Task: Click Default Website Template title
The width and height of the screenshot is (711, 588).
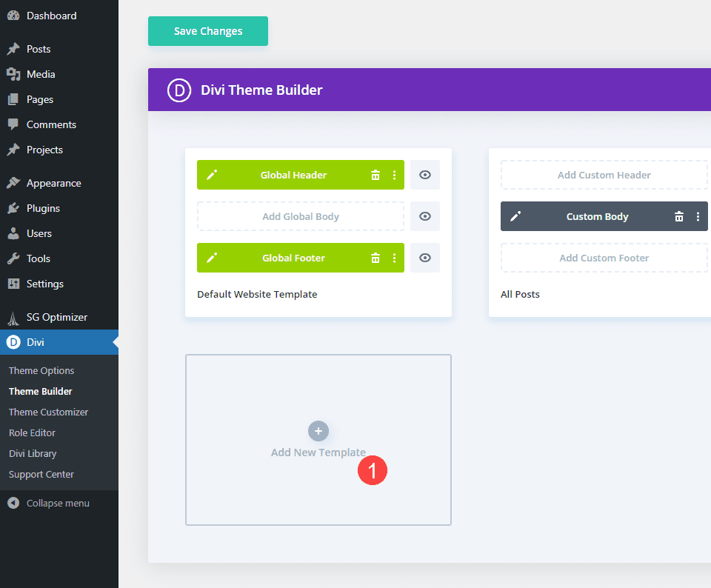Action: click(x=257, y=294)
